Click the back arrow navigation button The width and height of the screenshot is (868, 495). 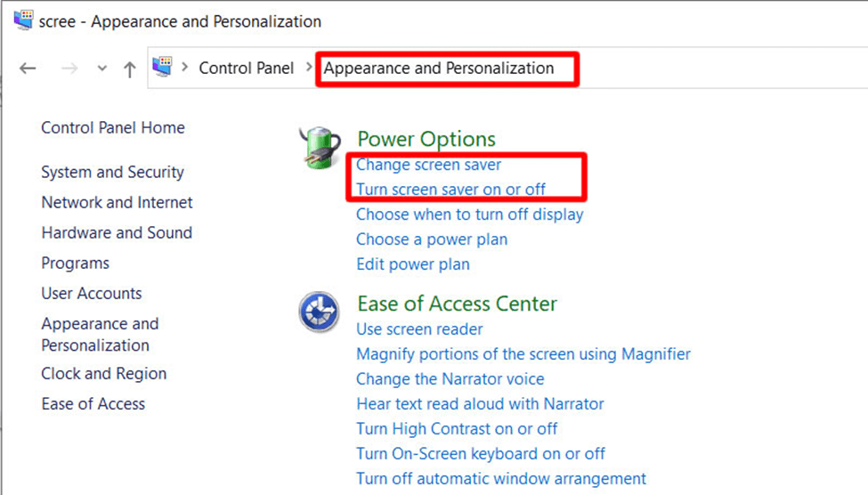coord(28,69)
